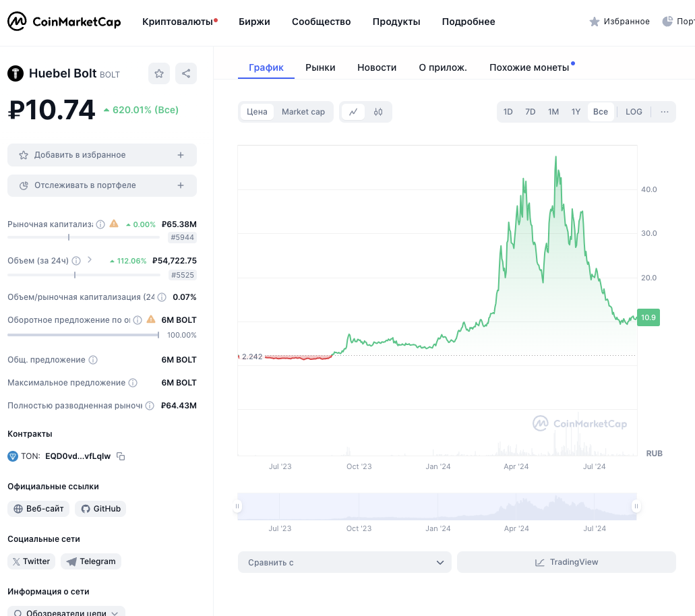This screenshot has height=616, width=695.
Task: Switch to candlestick chart icon
Action: tap(378, 112)
